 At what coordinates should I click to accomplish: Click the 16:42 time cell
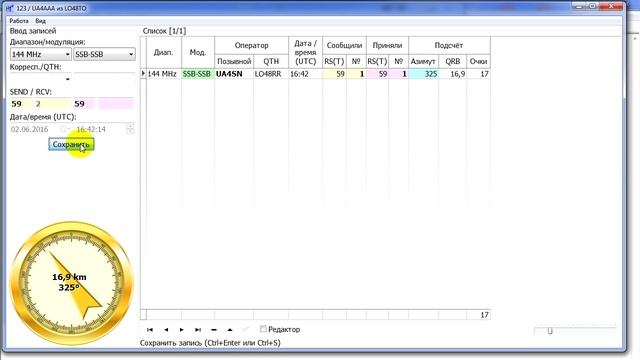point(305,74)
